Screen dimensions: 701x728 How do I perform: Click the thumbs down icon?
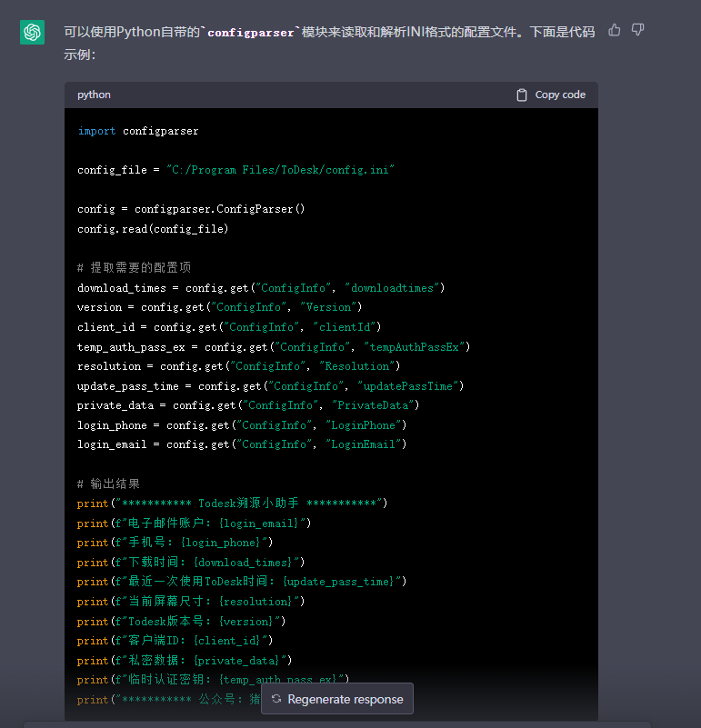pyautogui.click(x=638, y=31)
